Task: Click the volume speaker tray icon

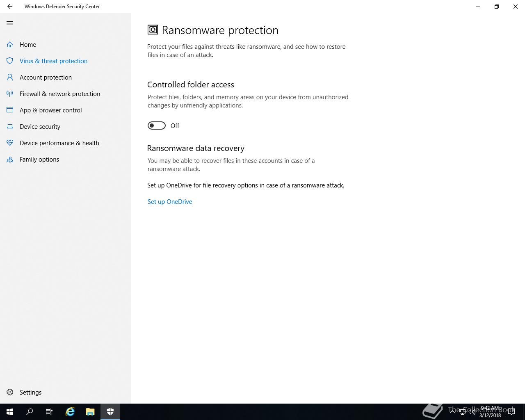Action: [x=472, y=412]
